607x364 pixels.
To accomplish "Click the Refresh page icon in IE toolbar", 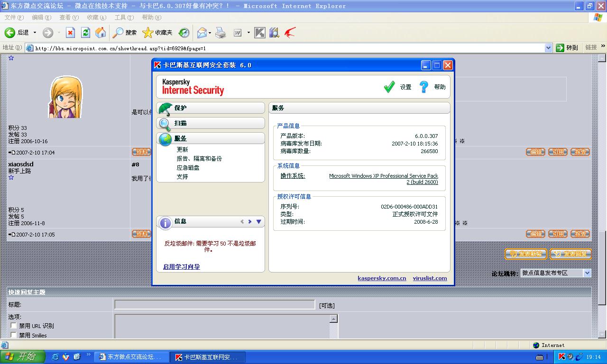I will tap(85, 32).
